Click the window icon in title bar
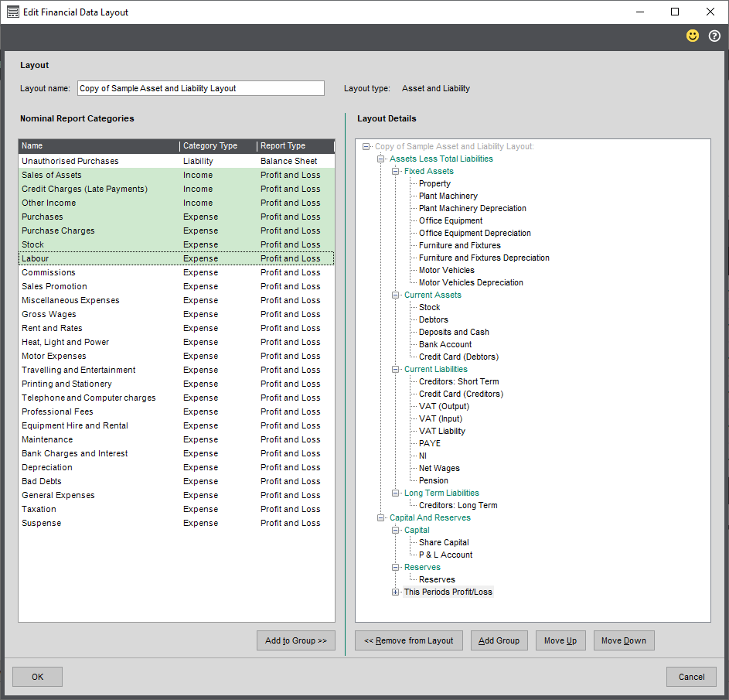The width and height of the screenshot is (729, 700). pyautogui.click(x=12, y=12)
